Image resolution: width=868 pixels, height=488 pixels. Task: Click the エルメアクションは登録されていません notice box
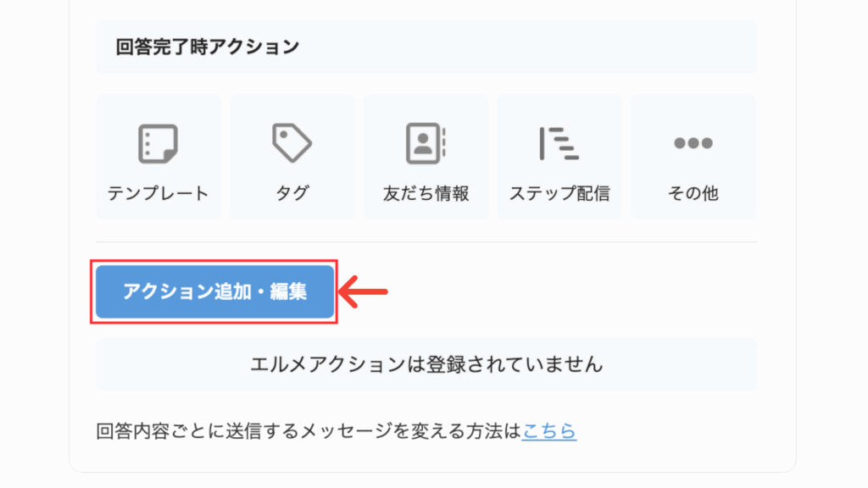coord(426,364)
